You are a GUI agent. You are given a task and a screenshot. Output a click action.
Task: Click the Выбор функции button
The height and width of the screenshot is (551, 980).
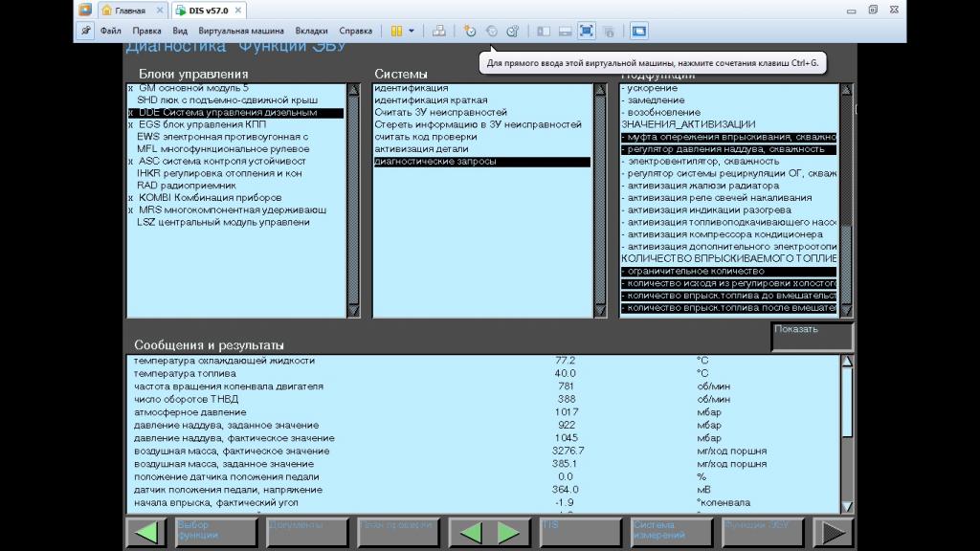[x=215, y=533]
